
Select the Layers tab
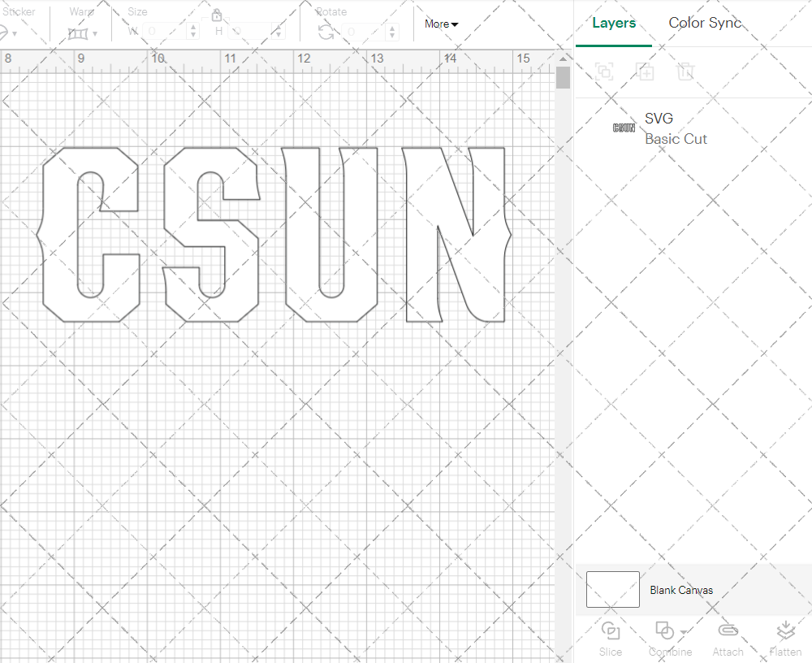click(614, 23)
